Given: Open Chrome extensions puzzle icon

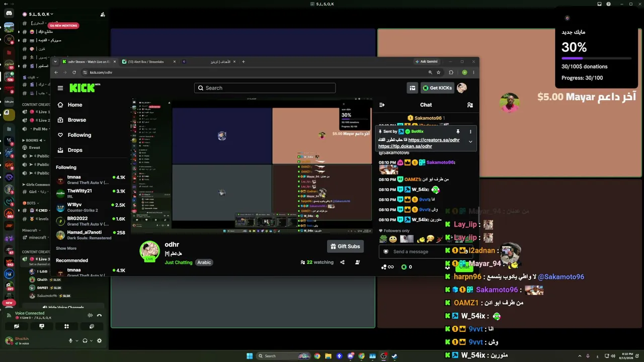Looking at the screenshot, I should click(x=451, y=72).
